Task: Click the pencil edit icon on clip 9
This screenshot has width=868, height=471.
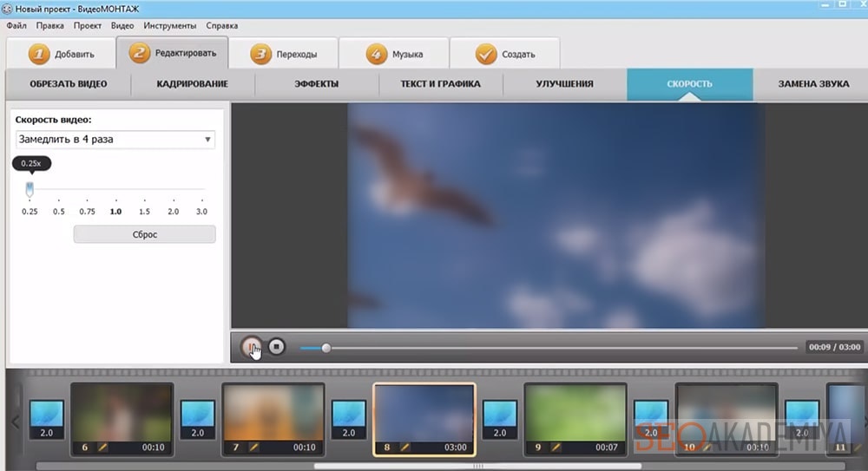Action: (556, 448)
